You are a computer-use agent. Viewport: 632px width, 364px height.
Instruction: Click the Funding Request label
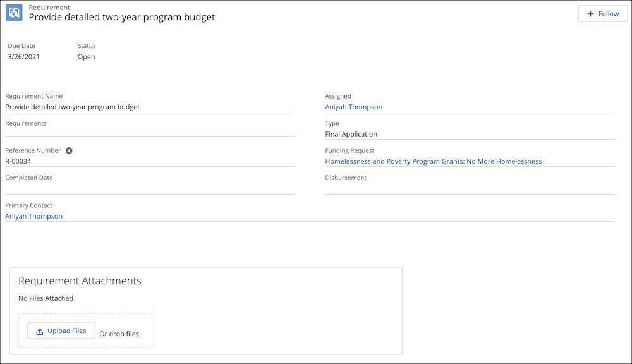pyautogui.click(x=349, y=150)
